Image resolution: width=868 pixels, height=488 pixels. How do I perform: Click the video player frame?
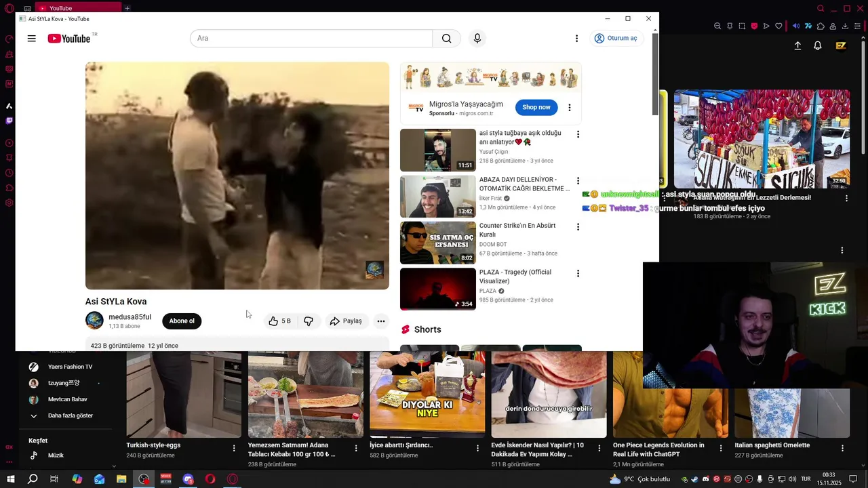pos(237,176)
